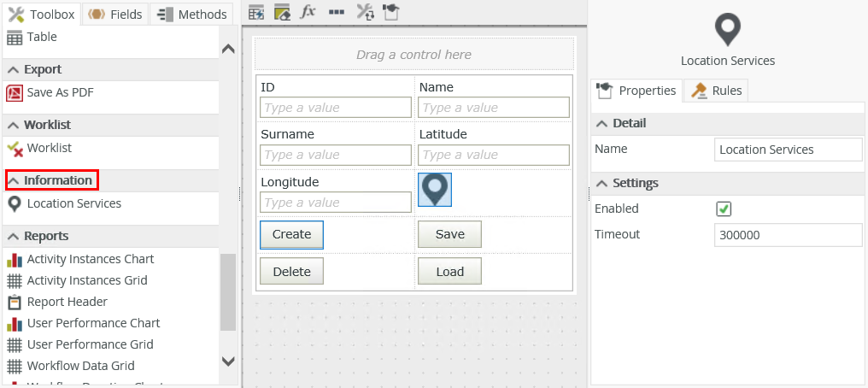Select the Longitude label on canvas
868x388 pixels.
tap(290, 181)
